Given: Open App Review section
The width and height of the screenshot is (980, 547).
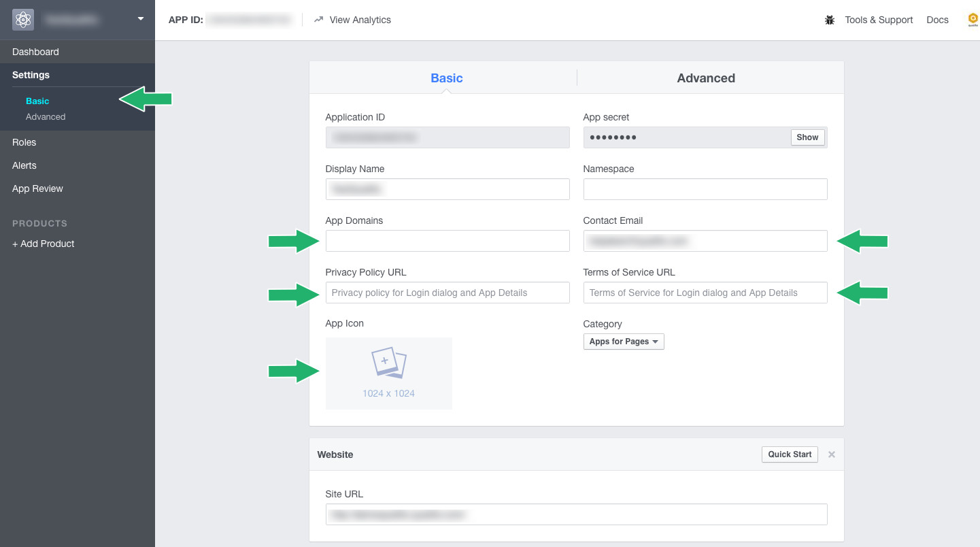Looking at the screenshot, I should tap(37, 188).
